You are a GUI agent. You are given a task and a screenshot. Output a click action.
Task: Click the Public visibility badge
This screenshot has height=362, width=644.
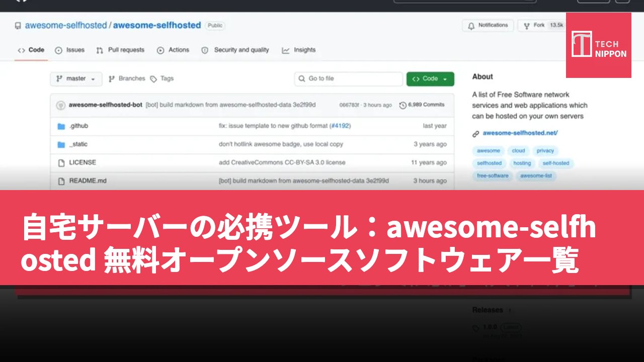pyautogui.click(x=215, y=26)
